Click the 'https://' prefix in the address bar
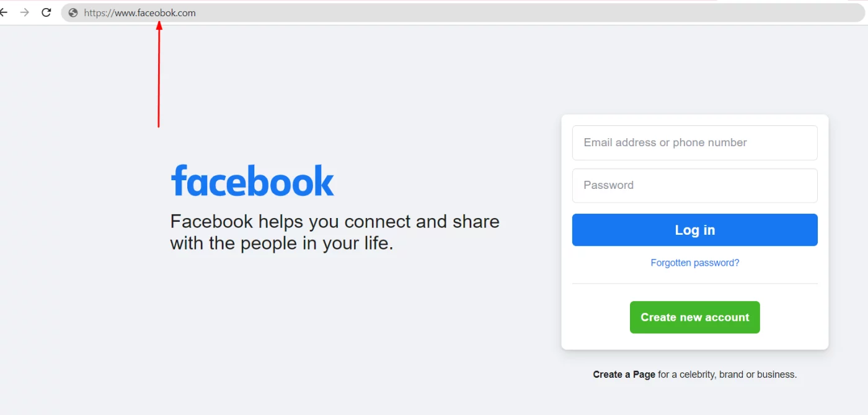The height and width of the screenshot is (415, 868). pos(99,13)
